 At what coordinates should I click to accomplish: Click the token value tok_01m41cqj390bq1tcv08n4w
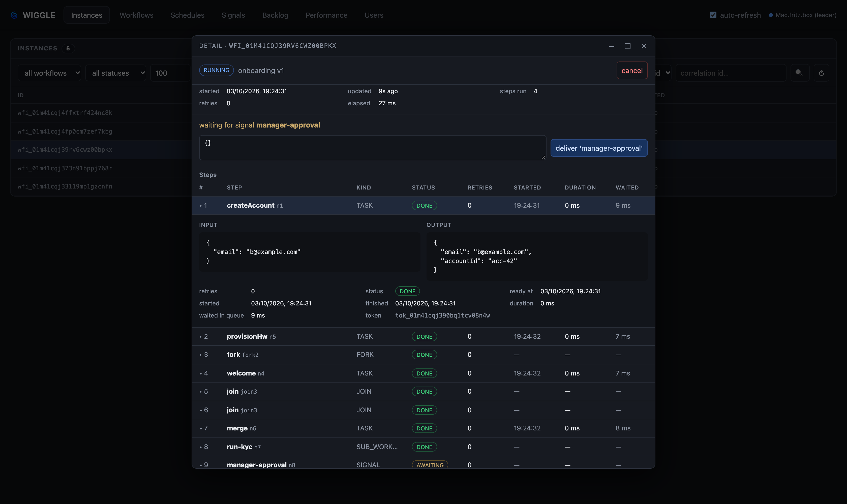[442, 316]
